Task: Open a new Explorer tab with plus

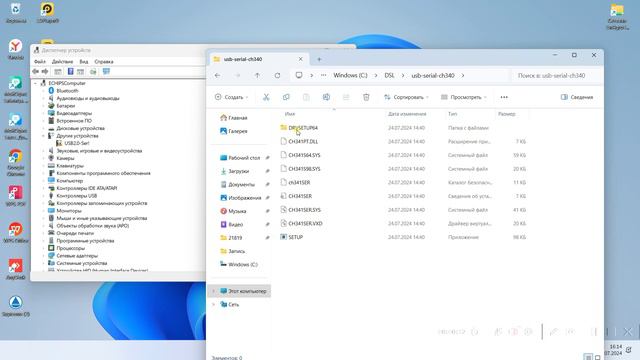Action: tap(319, 59)
